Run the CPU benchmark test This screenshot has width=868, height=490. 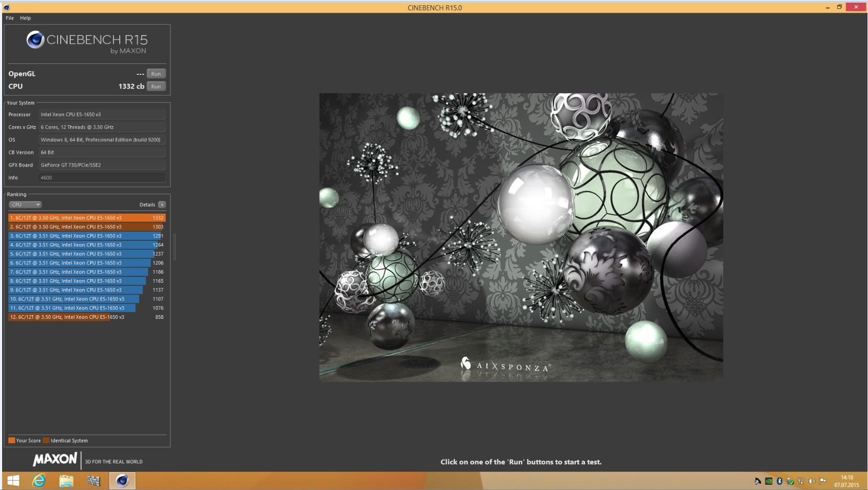click(x=156, y=86)
